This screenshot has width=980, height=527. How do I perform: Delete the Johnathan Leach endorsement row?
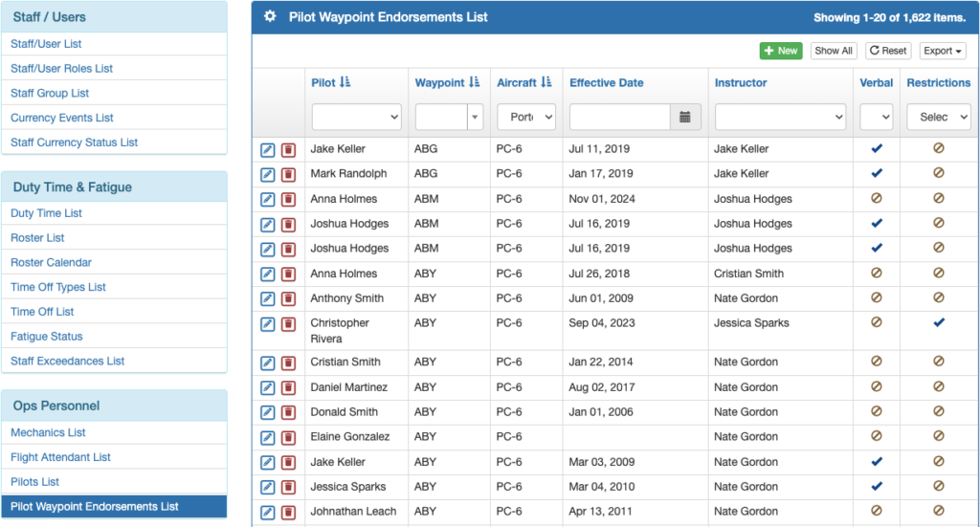[288, 512]
